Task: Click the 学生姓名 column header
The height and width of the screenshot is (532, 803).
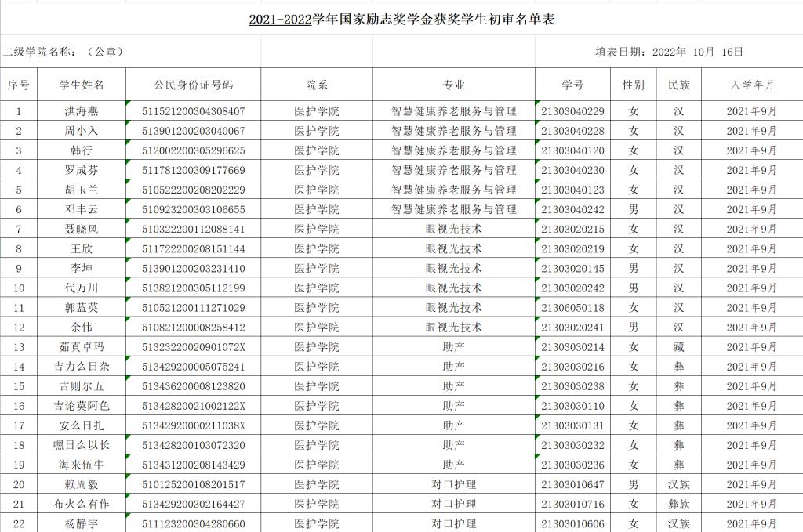Action: [82, 85]
